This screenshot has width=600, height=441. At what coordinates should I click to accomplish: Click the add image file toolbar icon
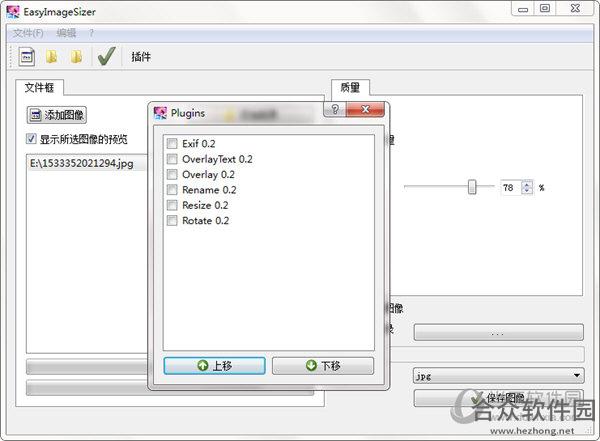[x=27, y=57]
